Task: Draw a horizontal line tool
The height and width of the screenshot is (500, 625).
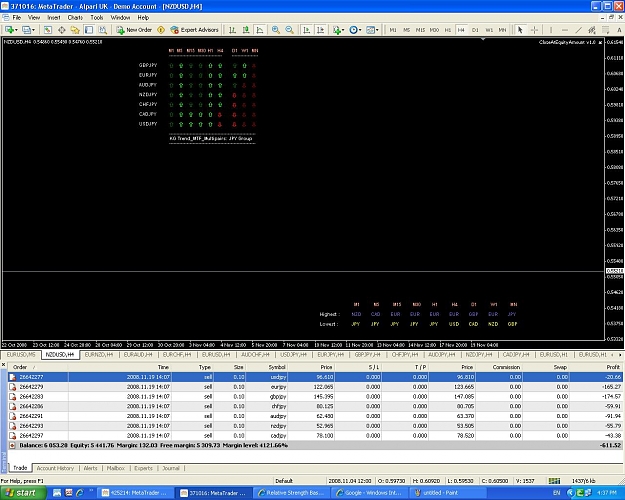Action: click(x=565, y=30)
